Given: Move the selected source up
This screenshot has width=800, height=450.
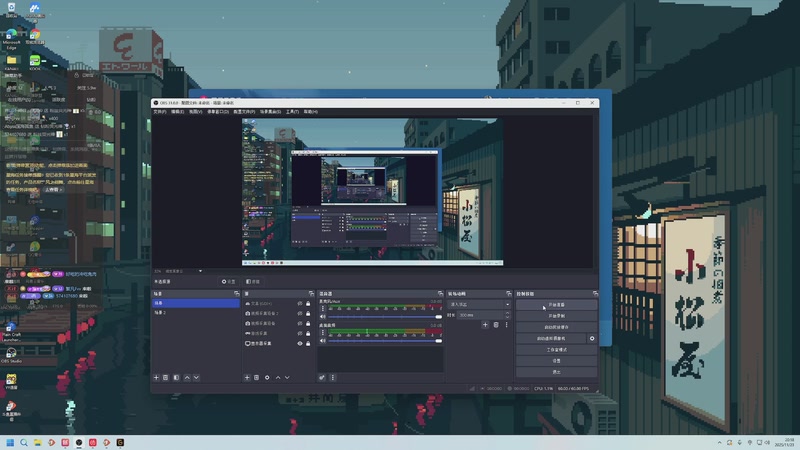Looking at the screenshot, I should [x=278, y=378].
